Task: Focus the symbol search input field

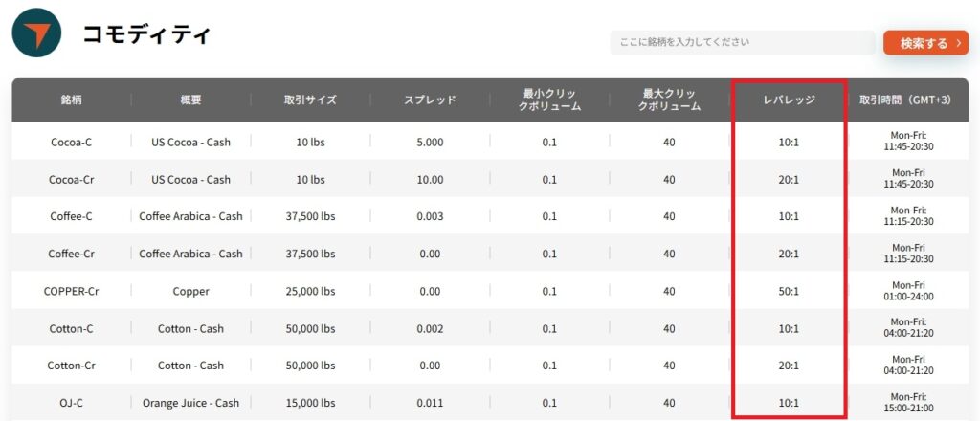Action: point(742,43)
